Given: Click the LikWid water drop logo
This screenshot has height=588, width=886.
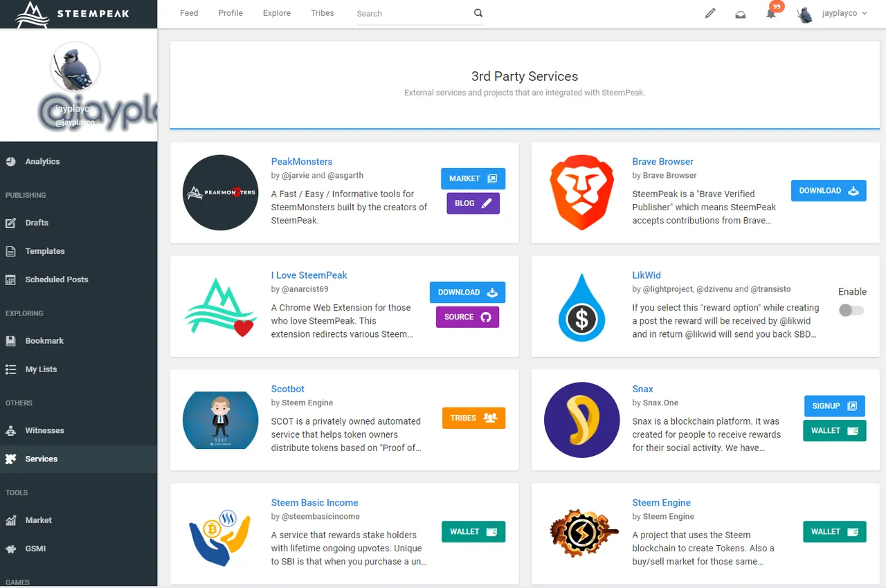Looking at the screenshot, I should [x=581, y=306].
